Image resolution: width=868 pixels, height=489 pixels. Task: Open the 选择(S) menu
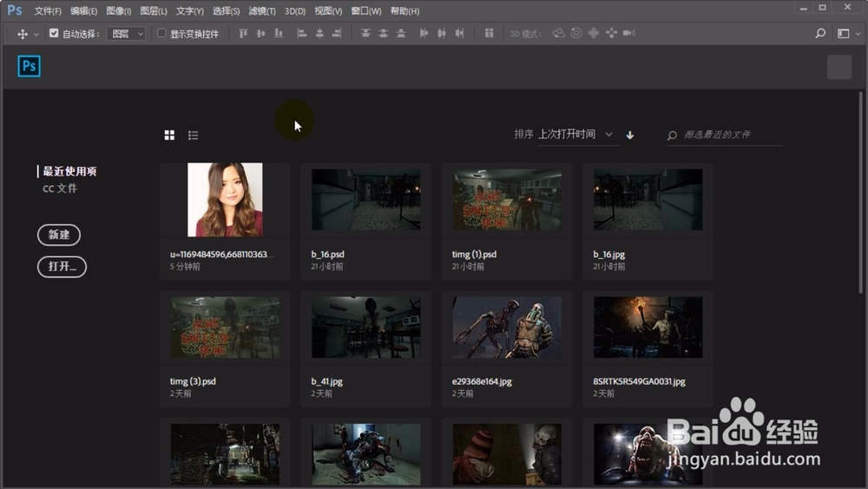pyautogui.click(x=226, y=11)
